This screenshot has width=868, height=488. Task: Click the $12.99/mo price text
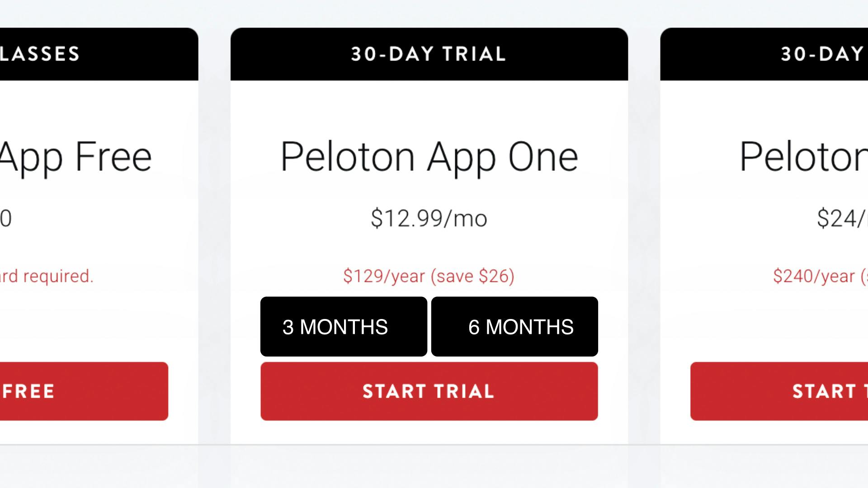(429, 219)
